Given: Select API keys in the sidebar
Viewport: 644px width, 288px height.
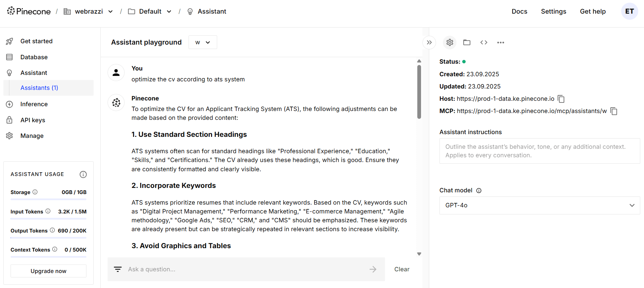Looking at the screenshot, I should click(x=33, y=120).
